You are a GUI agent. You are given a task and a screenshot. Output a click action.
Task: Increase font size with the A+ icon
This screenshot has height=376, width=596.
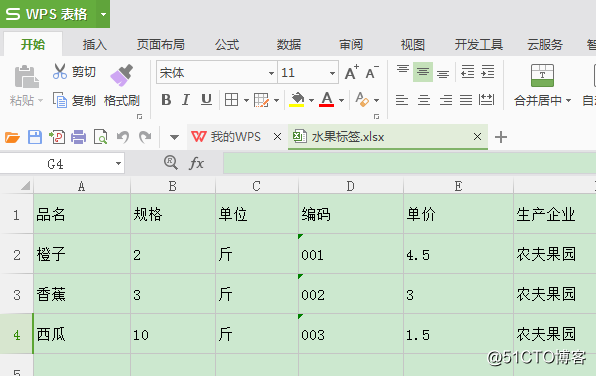(352, 72)
